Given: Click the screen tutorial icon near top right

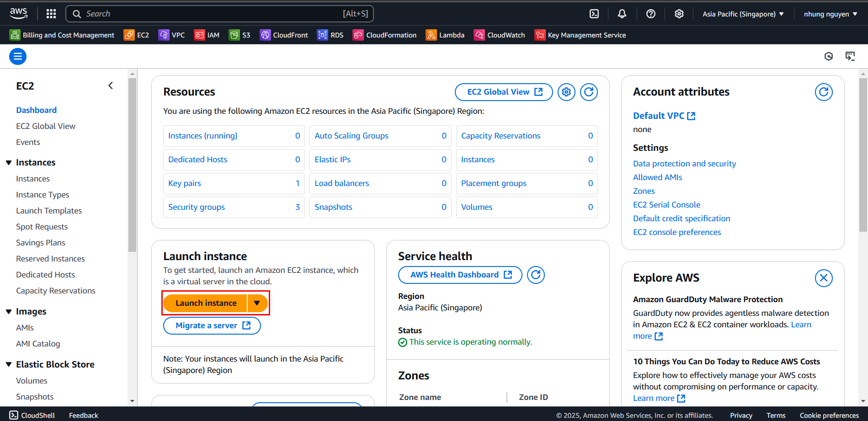Looking at the screenshot, I should click(850, 56).
